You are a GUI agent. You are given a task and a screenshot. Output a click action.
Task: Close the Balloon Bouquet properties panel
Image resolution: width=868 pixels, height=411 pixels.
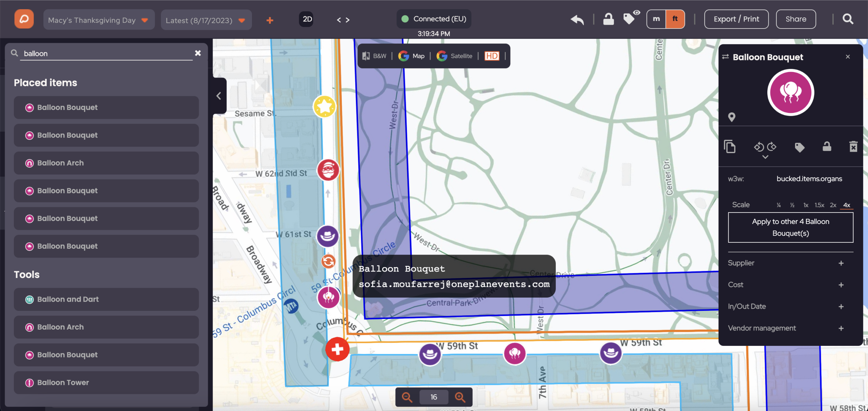(x=848, y=57)
